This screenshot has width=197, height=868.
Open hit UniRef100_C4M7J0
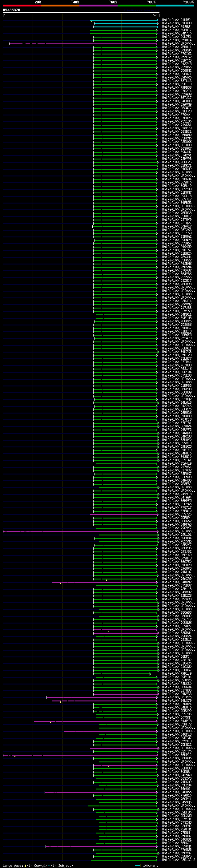point(176,33)
